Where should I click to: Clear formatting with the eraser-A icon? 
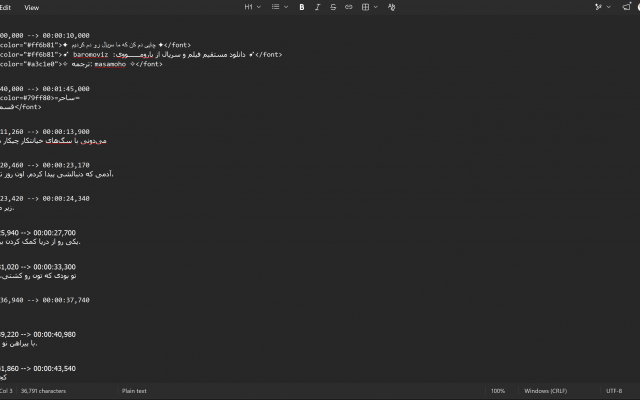391,7
